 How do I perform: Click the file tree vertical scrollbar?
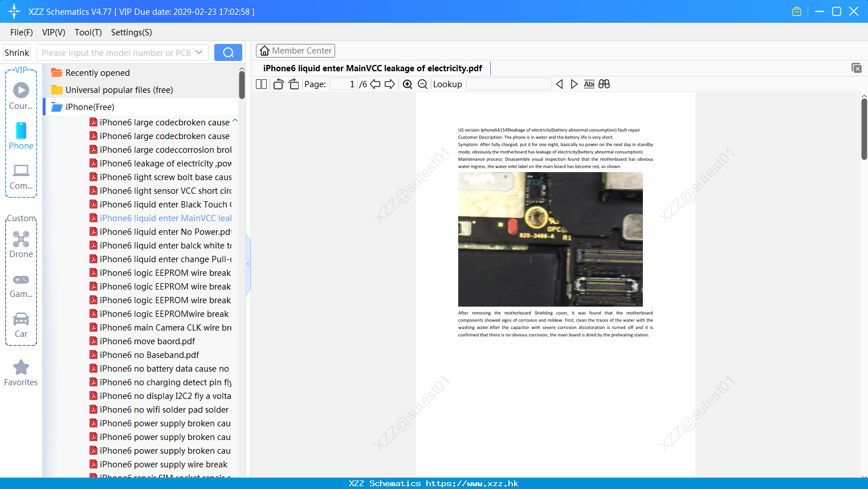coord(242,85)
